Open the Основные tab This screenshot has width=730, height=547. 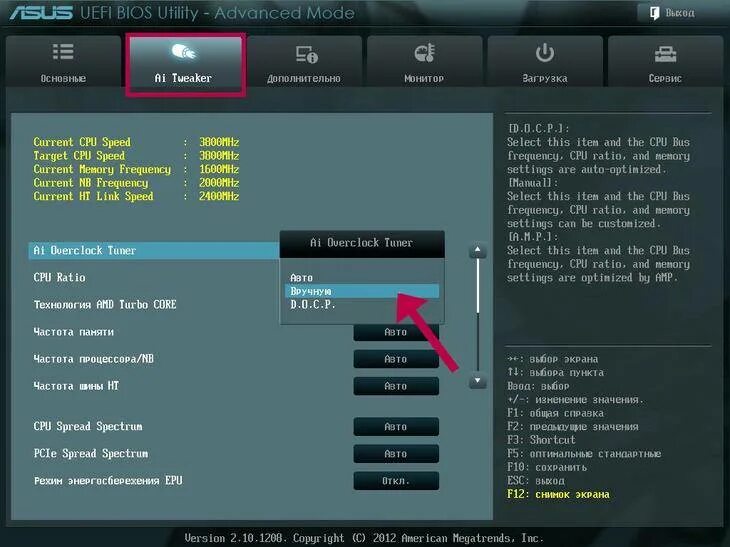63,61
